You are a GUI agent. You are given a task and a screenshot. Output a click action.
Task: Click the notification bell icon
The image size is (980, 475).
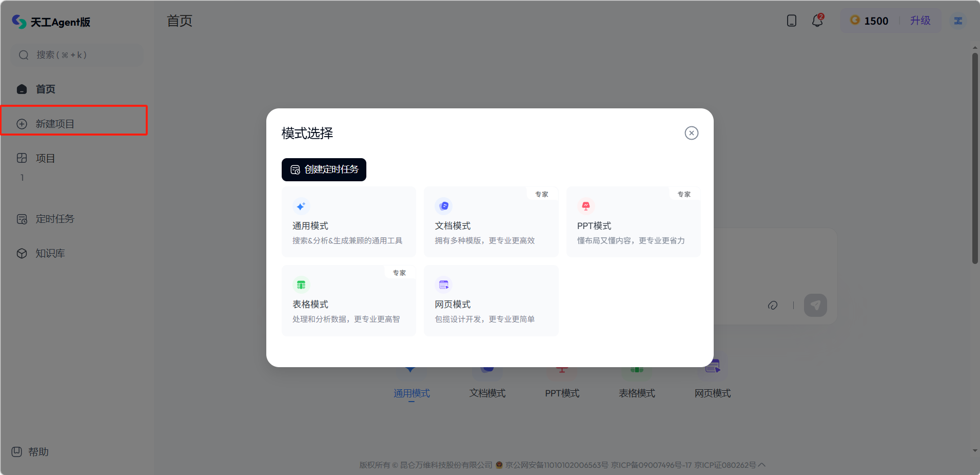817,21
